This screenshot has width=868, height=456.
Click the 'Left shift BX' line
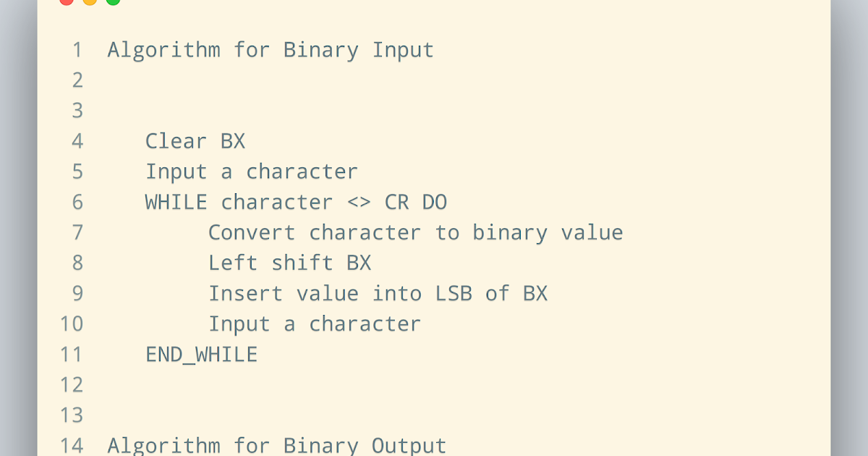pos(290,263)
